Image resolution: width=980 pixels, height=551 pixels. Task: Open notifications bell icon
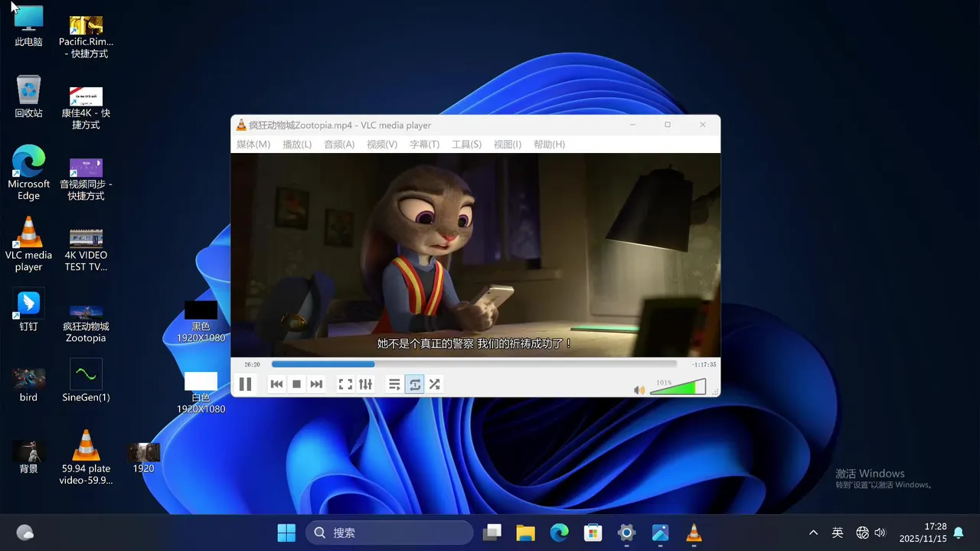coord(958,533)
